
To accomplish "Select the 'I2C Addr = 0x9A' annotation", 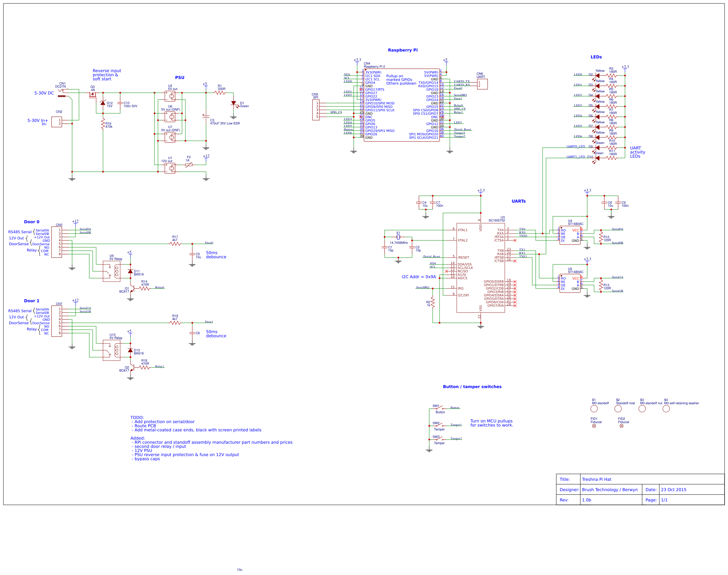I will pos(419,277).
